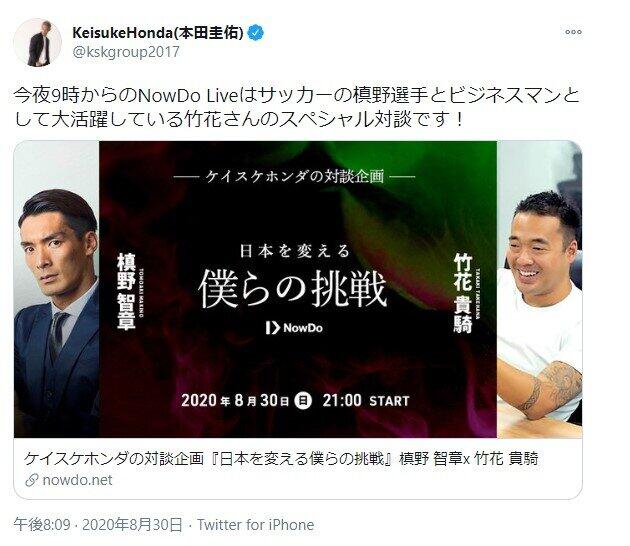Click the 僕らの挑戦 headline in banner
This screenshot has width=630, height=546.
(293, 289)
